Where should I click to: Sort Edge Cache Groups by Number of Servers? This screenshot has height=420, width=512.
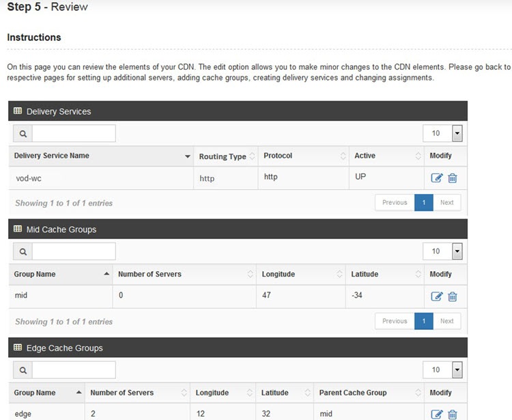(138, 393)
